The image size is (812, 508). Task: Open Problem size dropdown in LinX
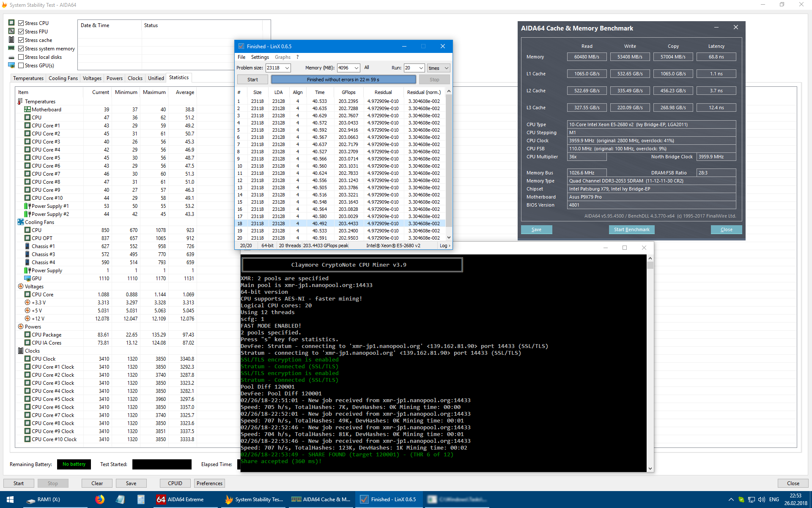287,68
